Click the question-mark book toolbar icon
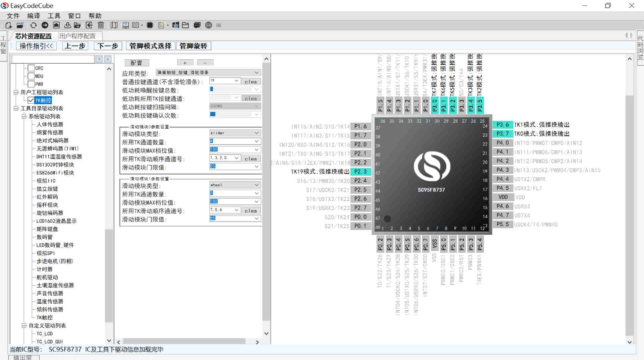 coord(136,25)
